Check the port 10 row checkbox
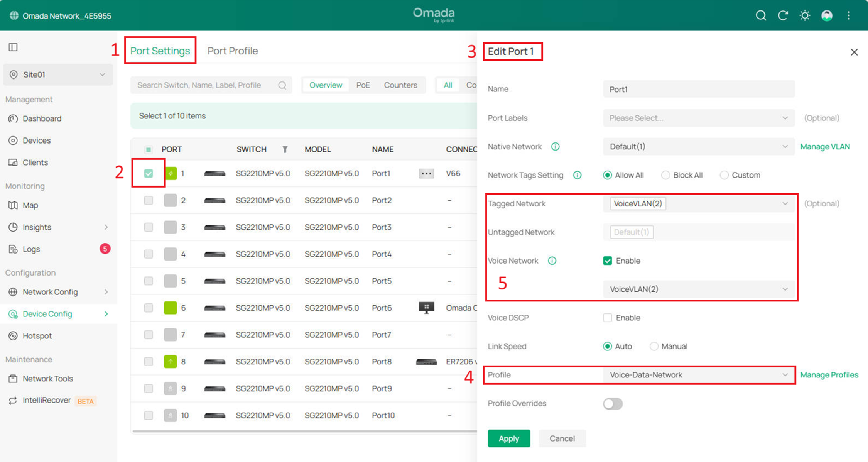 click(x=149, y=416)
